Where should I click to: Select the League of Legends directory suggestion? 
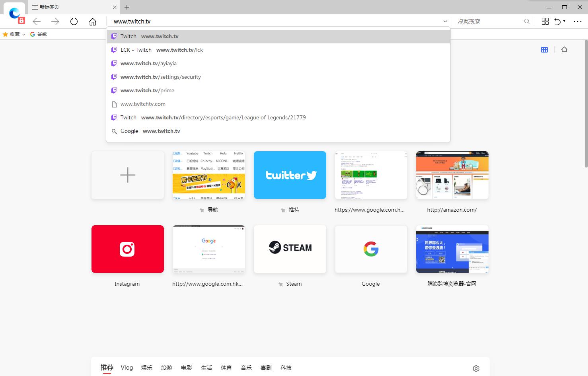pyautogui.click(x=278, y=117)
